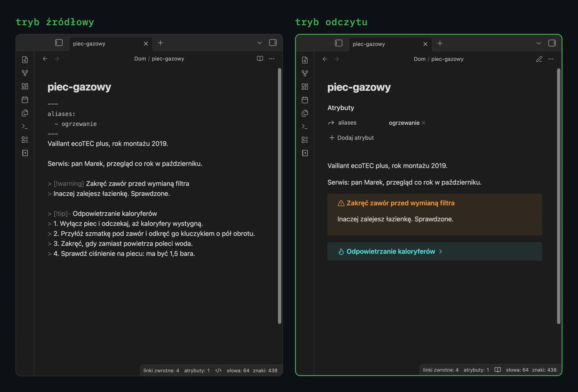
Task: Open graph view icon in reading window ribbon
Action: tap(305, 73)
